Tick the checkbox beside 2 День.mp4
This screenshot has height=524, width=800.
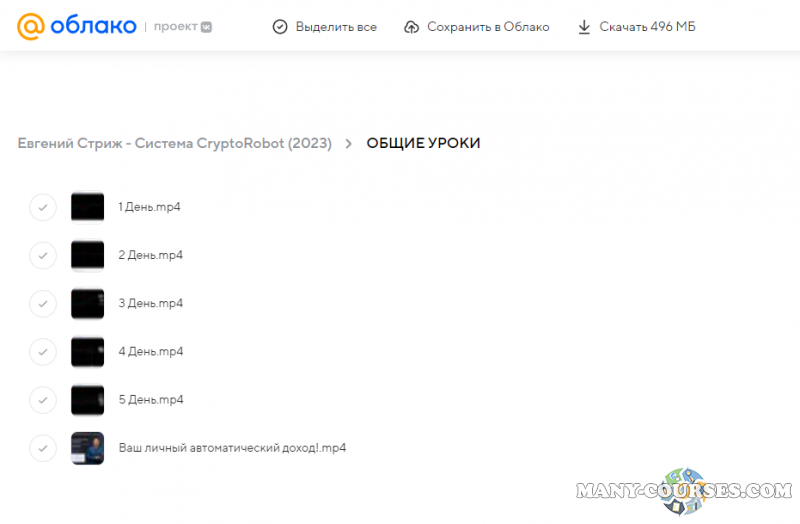(x=43, y=255)
